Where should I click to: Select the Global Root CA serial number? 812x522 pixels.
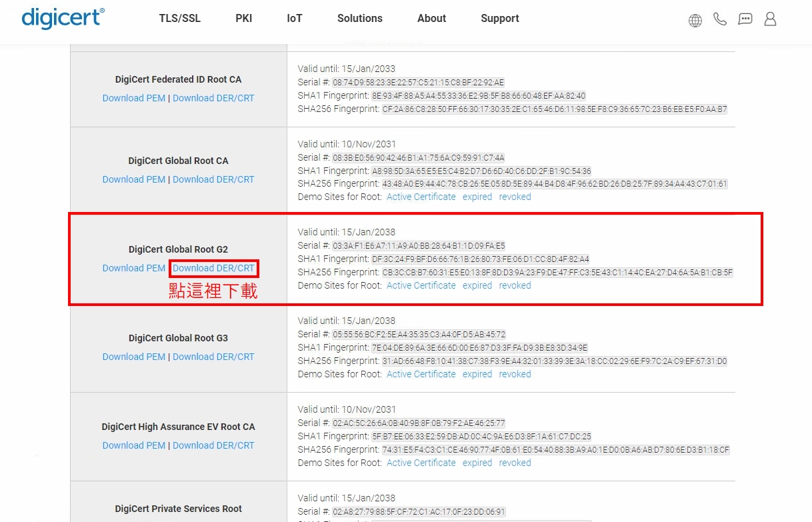point(419,157)
